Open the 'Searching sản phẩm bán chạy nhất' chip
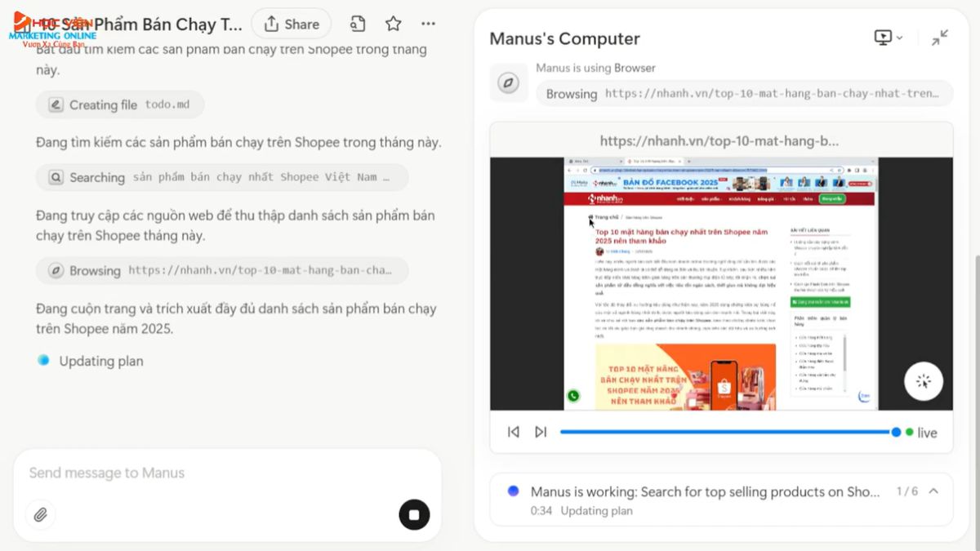980x551 pixels. click(222, 177)
